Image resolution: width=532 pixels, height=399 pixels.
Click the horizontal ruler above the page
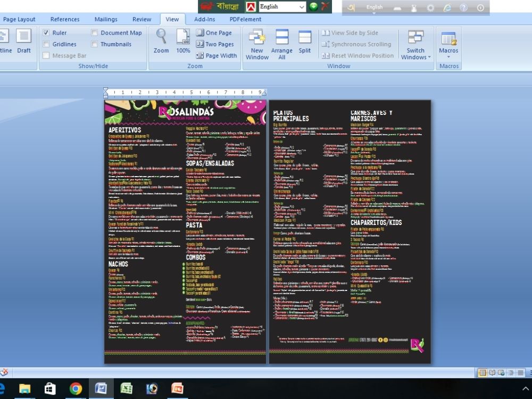coord(185,92)
